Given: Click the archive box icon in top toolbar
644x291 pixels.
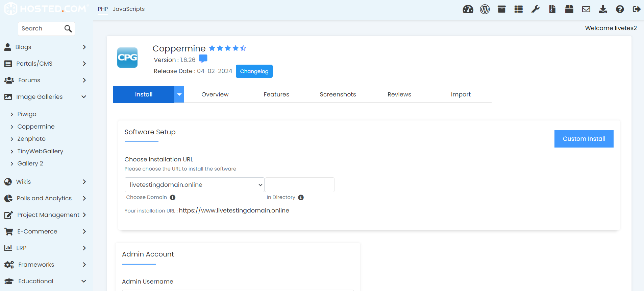Looking at the screenshot, I should tap(502, 9).
